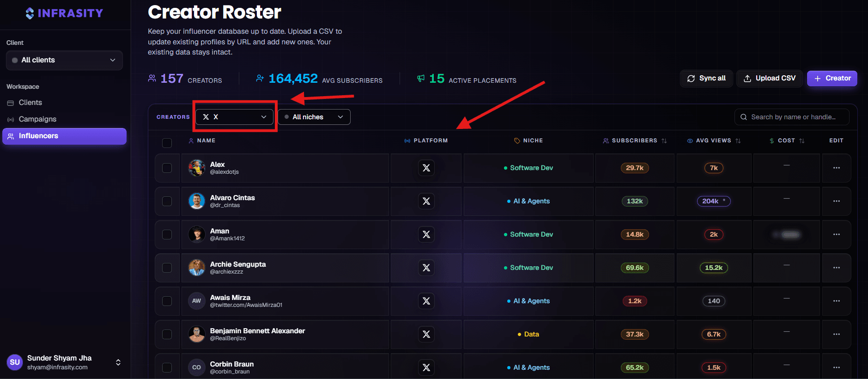This screenshot has width=868, height=379.
Task: Click Alvaro Cintas's profile avatar
Action: 197,201
